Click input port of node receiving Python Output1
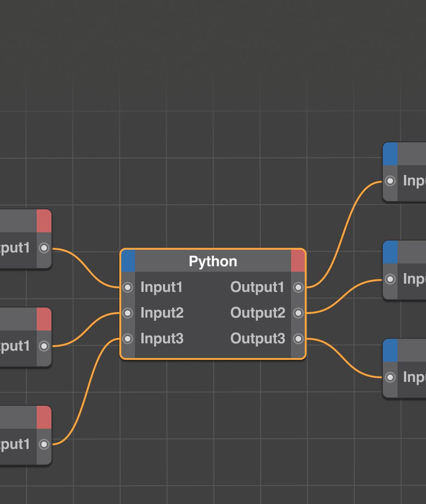426x504 pixels. [x=390, y=181]
